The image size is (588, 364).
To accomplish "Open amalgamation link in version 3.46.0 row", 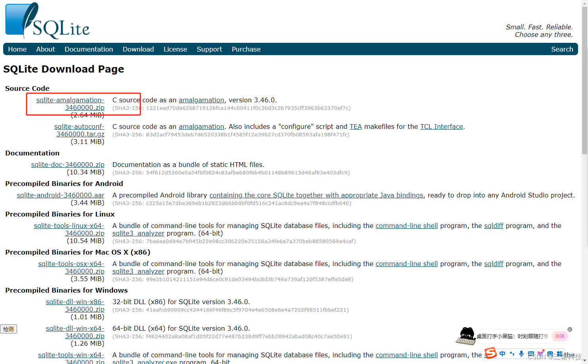I will 201,100.
